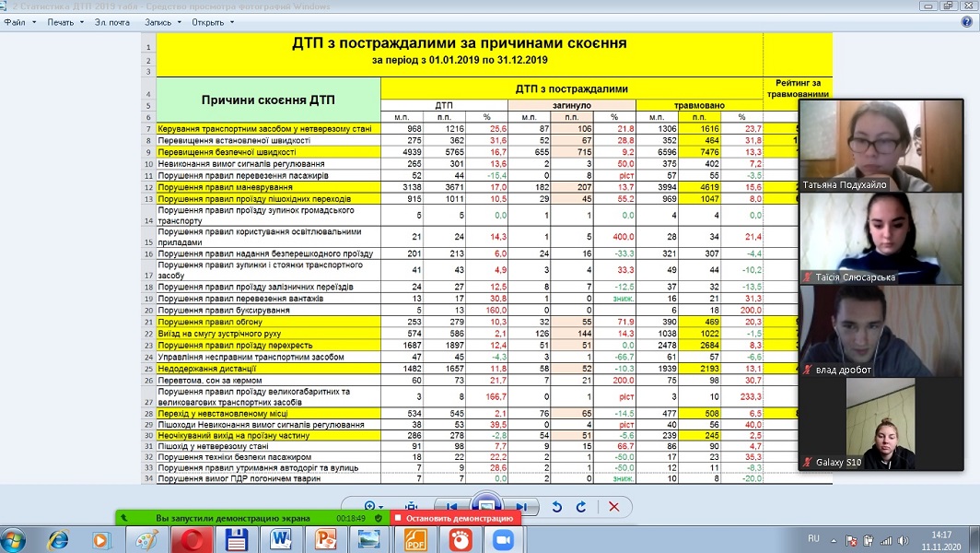The image size is (980, 553).
Task: Open the Windows Start menu
Action: click(x=14, y=539)
